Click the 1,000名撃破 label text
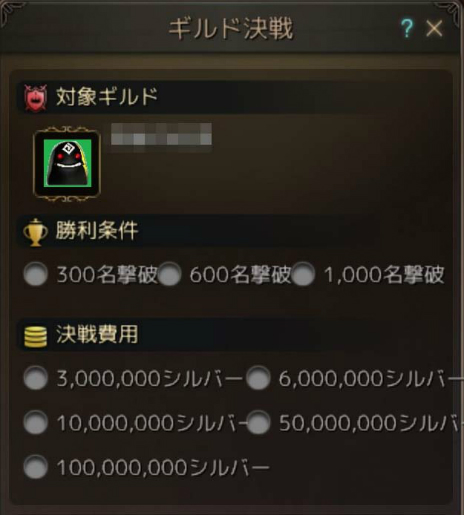 [384, 274]
